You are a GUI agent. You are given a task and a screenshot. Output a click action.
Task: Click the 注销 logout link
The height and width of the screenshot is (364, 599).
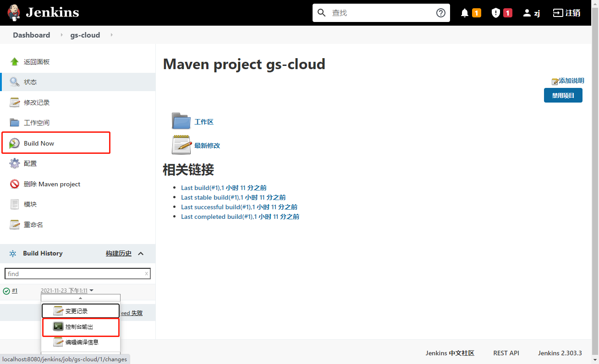[573, 13]
